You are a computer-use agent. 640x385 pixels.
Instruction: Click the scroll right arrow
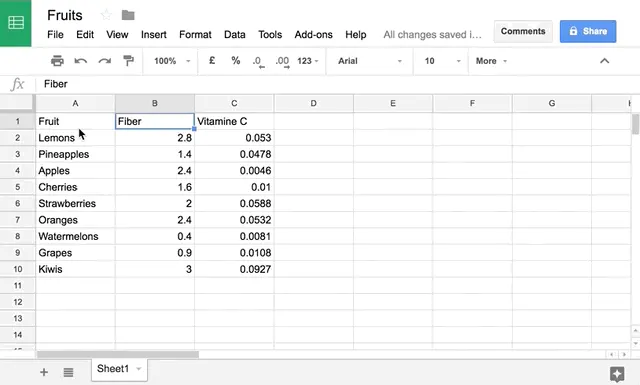coord(624,354)
